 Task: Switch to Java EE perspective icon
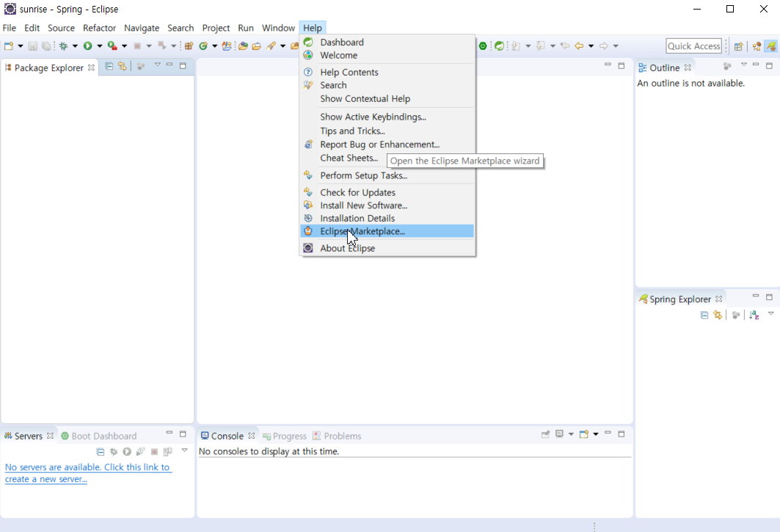757,45
